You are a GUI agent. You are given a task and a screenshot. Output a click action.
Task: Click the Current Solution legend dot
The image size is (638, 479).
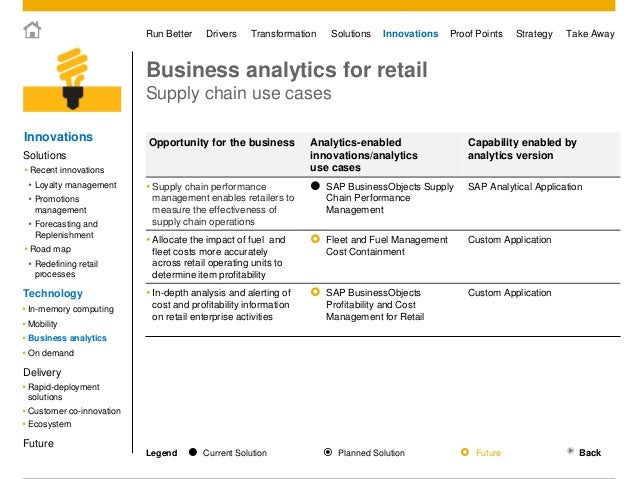[193, 452]
